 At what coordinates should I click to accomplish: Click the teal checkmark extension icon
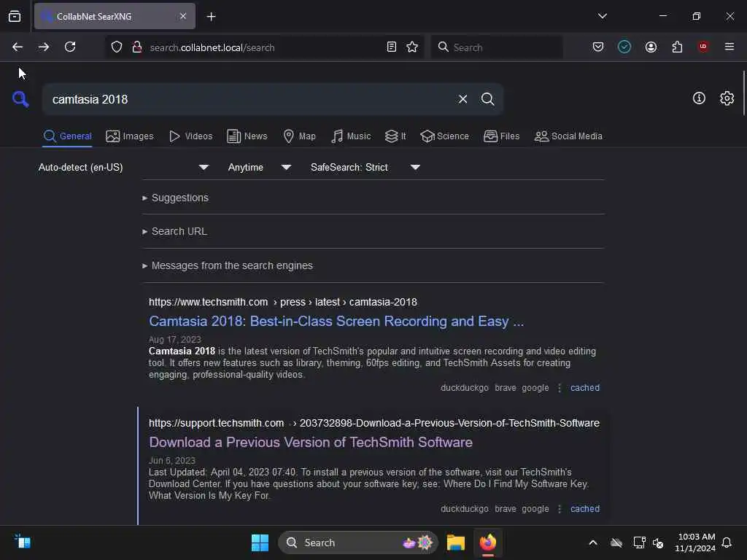click(x=624, y=47)
